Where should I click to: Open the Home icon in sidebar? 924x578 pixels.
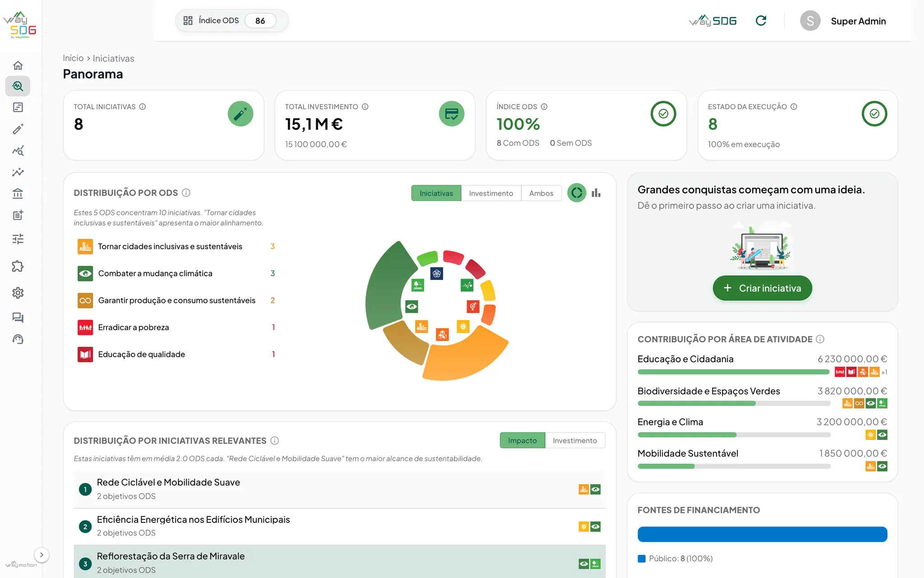coord(18,65)
